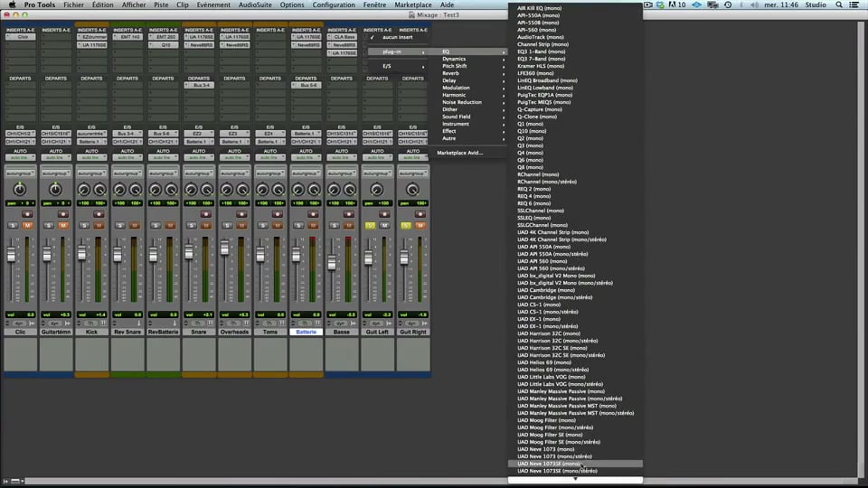Click the Rev Snare track output icon
This screenshot has height=488, width=868.
139,324
